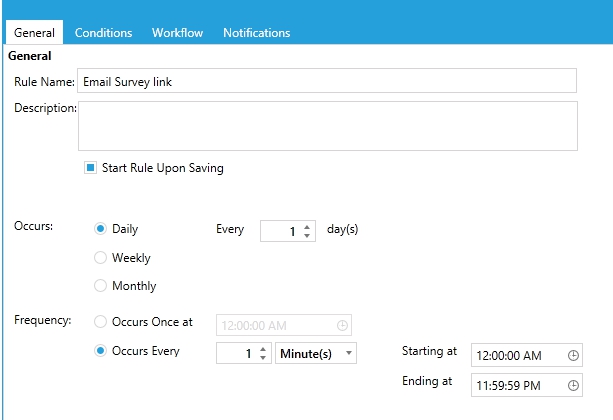Screen dimensions: 613x420
Task: Go to the Notifications tab
Action: coord(256,32)
